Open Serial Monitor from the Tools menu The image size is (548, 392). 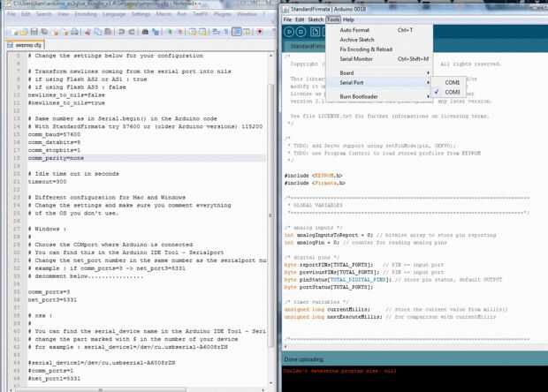(378, 58)
